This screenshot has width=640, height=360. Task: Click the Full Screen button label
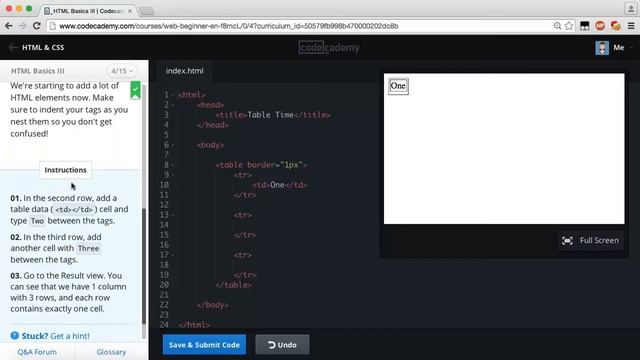(599, 240)
